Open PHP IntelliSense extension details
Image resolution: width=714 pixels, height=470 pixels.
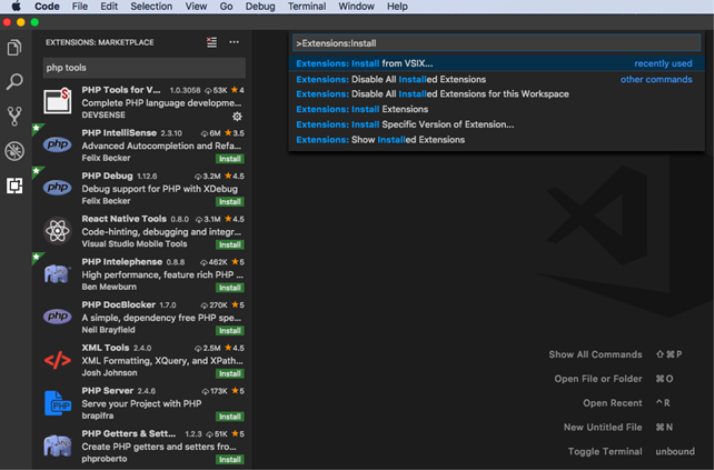pyautogui.click(x=119, y=133)
